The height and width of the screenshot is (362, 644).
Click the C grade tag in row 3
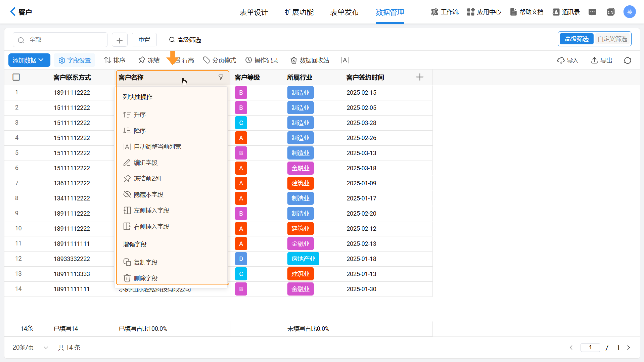click(241, 123)
